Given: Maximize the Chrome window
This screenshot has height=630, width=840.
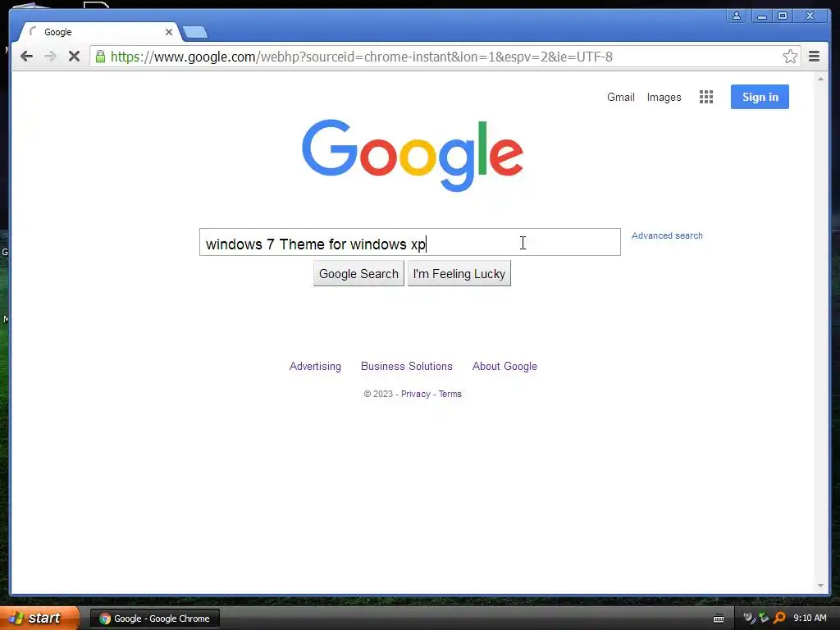Looking at the screenshot, I should pos(783,16).
